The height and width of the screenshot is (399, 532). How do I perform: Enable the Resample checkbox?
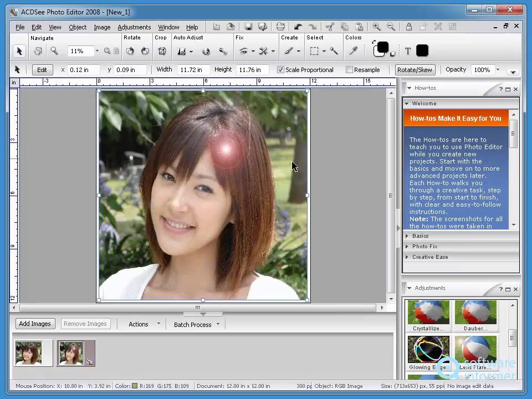coord(349,70)
